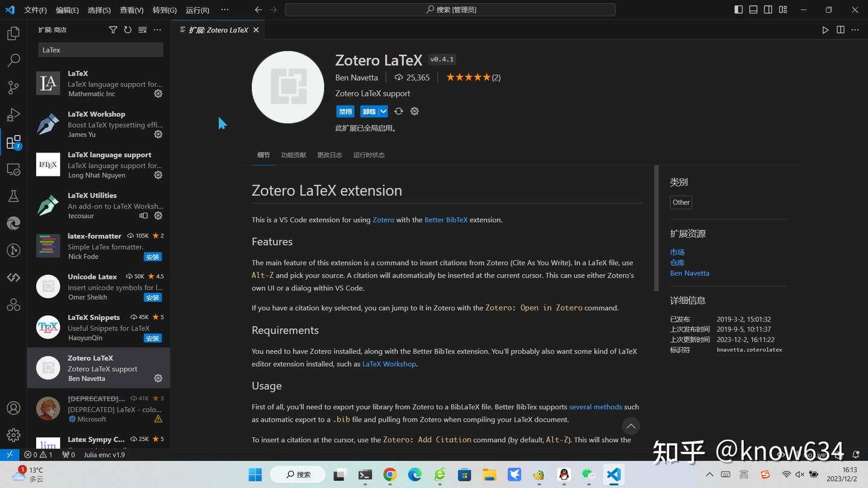Disable the Zotero LaTeX extension
The width and height of the screenshot is (868, 488).
(x=345, y=111)
